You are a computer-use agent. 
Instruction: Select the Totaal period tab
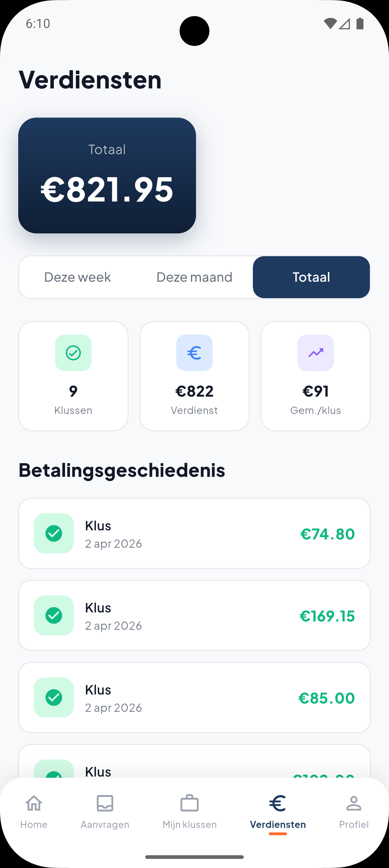[311, 277]
